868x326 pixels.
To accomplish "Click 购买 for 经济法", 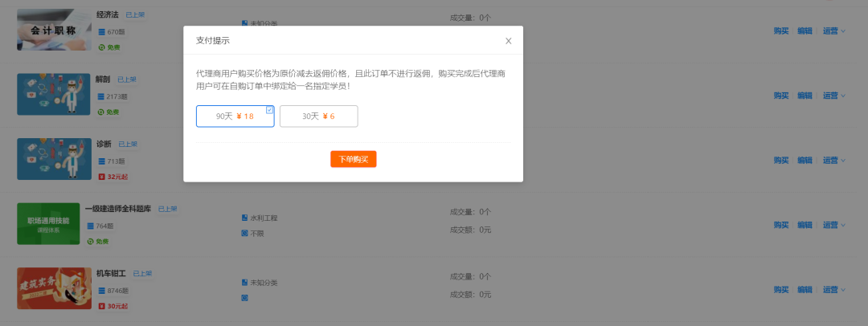I will point(781,31).
